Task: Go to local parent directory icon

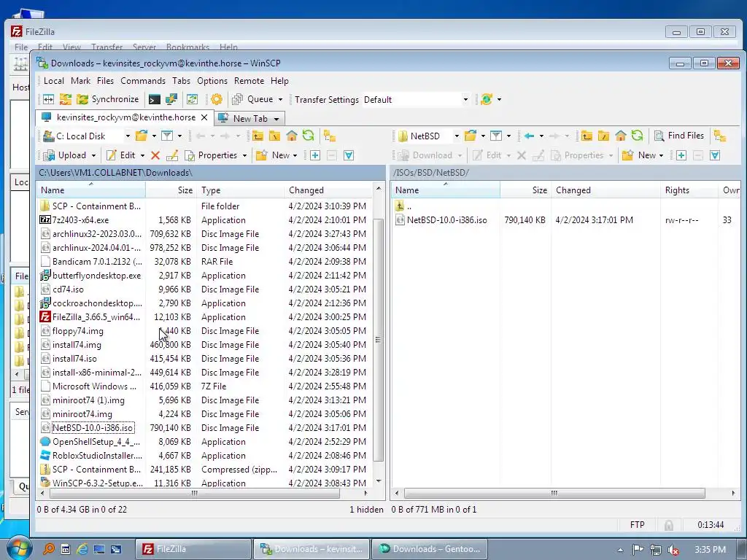Action: 258,136
